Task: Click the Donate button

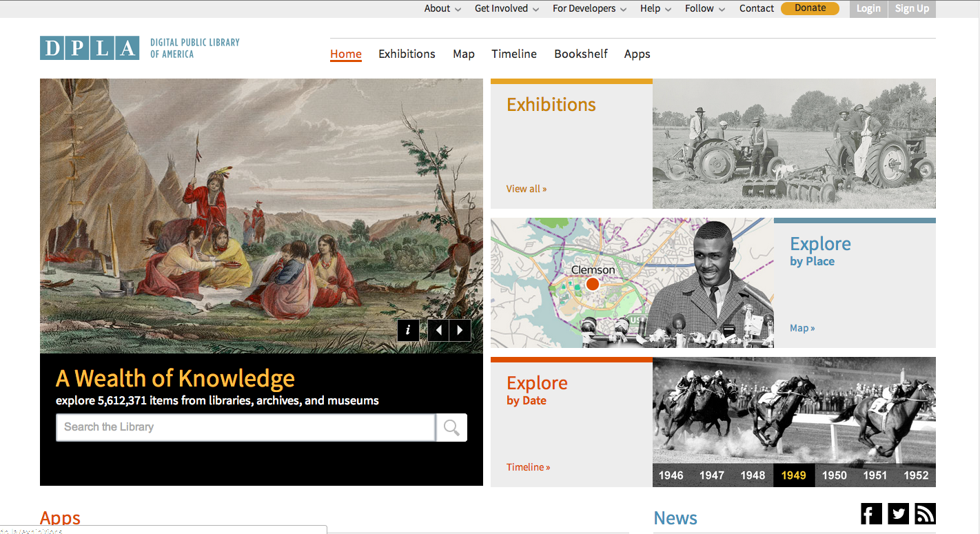Action: 810,8
